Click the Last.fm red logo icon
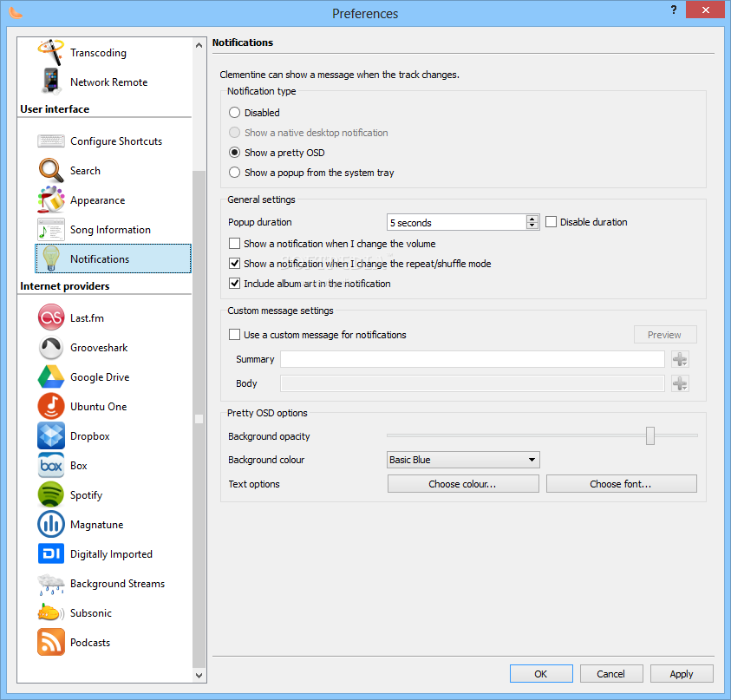Viewport: 731px width, 700px height. (51, 317)
